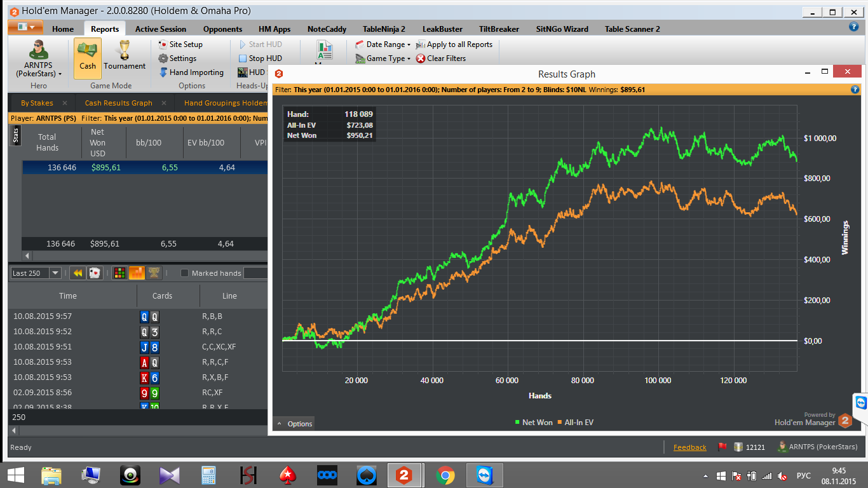This screenshot has height=488, width=868.
Task: Click the colored grid icon in hands toolbar
Action: [x=119, y=273]
